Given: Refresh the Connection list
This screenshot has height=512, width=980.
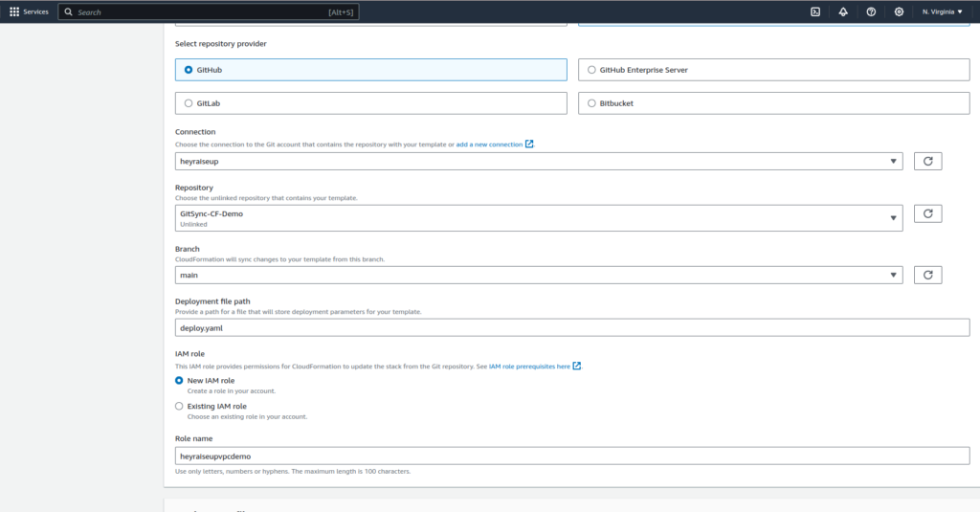Looking at the screenshot, I should tap(927, 161).
